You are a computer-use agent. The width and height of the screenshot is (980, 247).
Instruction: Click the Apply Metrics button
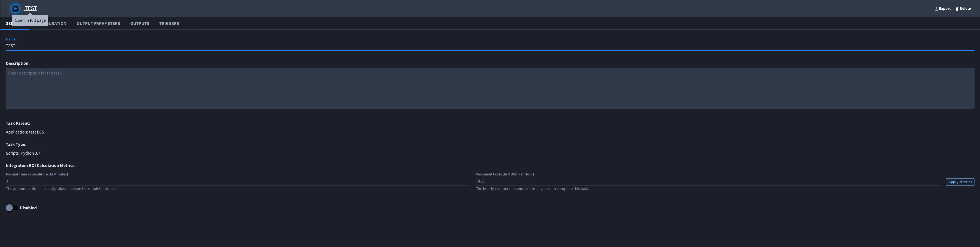click(x=960, y=182)
